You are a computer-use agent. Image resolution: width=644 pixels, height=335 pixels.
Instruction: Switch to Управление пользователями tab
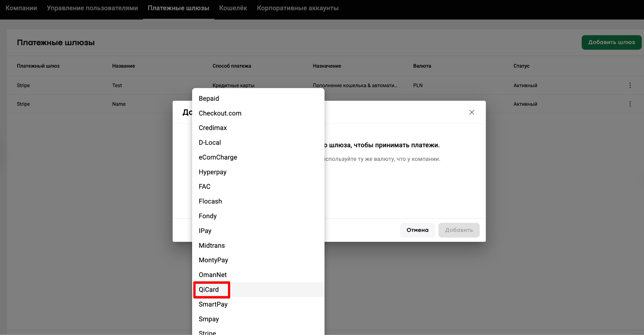click(x=92, y=8)
